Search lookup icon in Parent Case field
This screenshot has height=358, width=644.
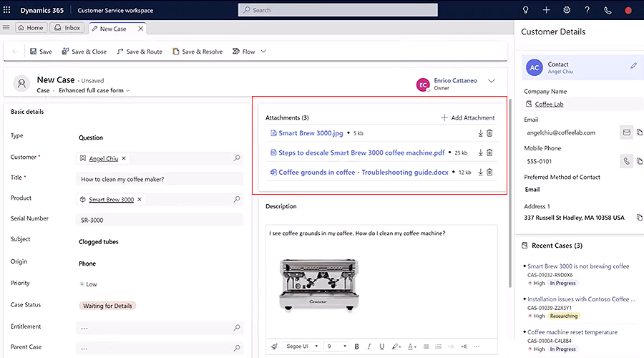pyautogui.click(x=237, y=348)
